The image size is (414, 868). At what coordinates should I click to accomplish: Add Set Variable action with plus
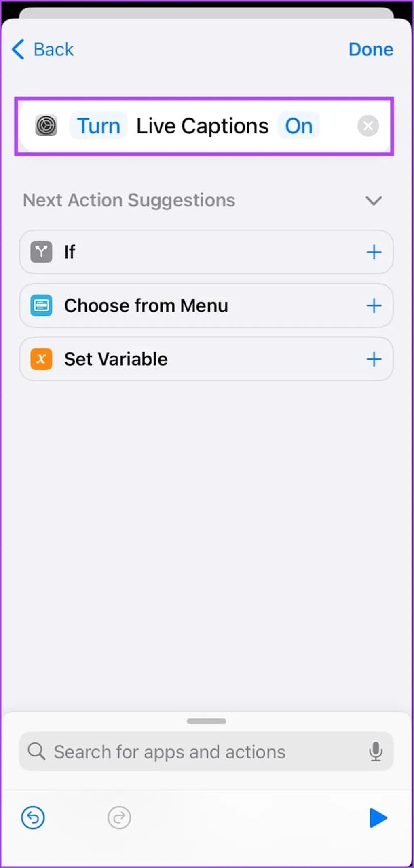374,359
